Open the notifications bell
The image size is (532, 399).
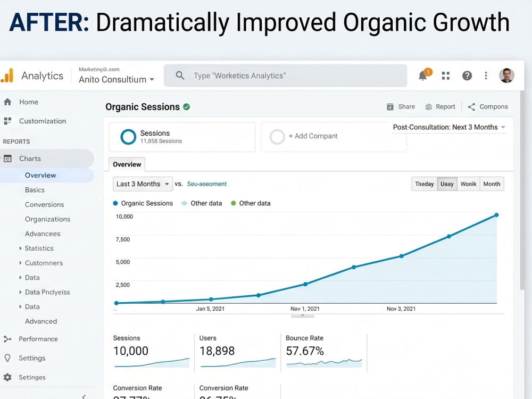(423, 76)
